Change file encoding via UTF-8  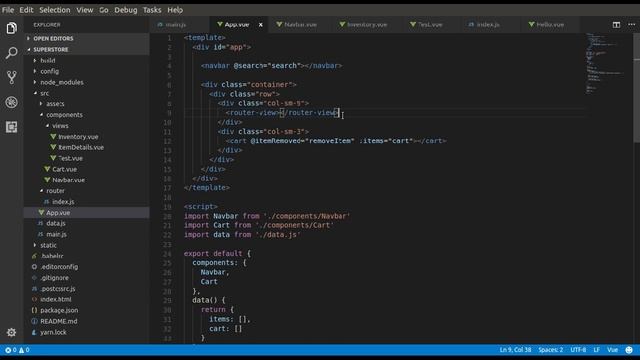(578, 350)
